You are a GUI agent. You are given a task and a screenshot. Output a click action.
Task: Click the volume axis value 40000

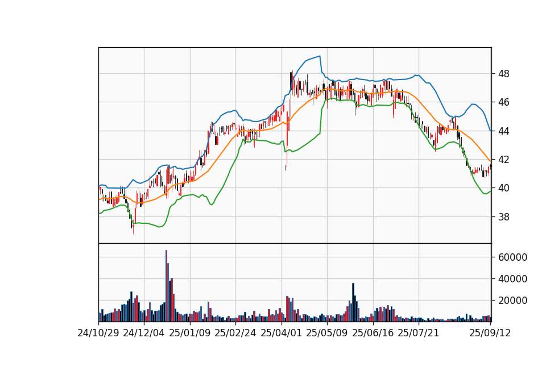512,279
